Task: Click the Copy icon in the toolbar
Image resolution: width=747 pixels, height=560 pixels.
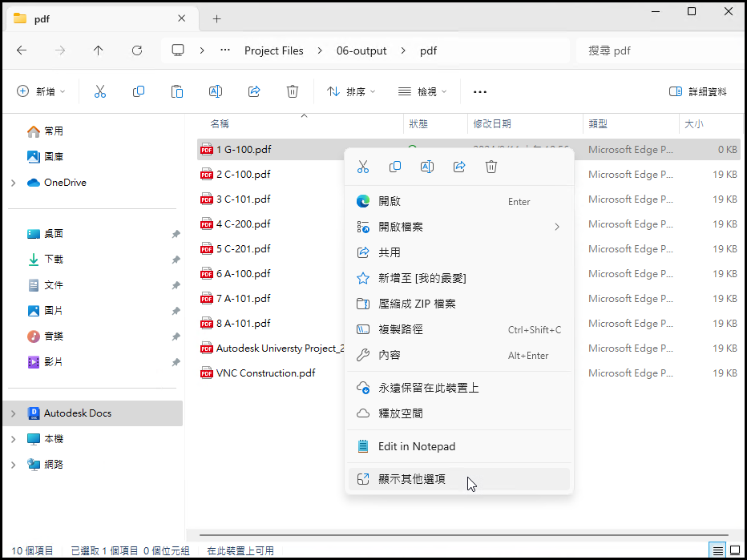Action: coord(139,91)
